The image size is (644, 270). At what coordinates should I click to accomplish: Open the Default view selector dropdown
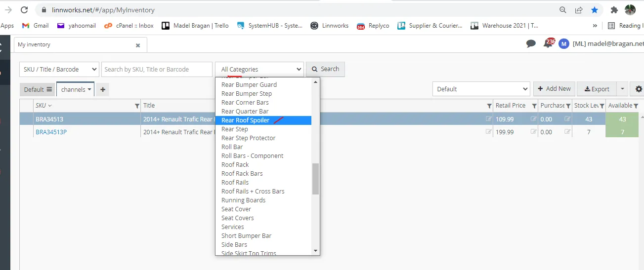tap(481, 89)
